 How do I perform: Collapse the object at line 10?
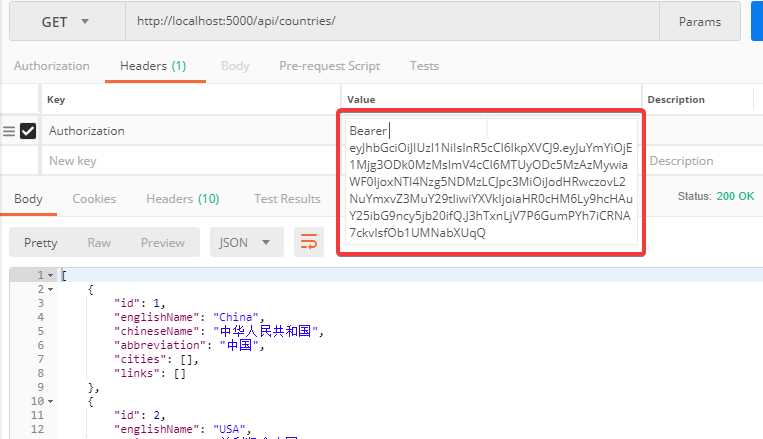[x=50, y=402]
